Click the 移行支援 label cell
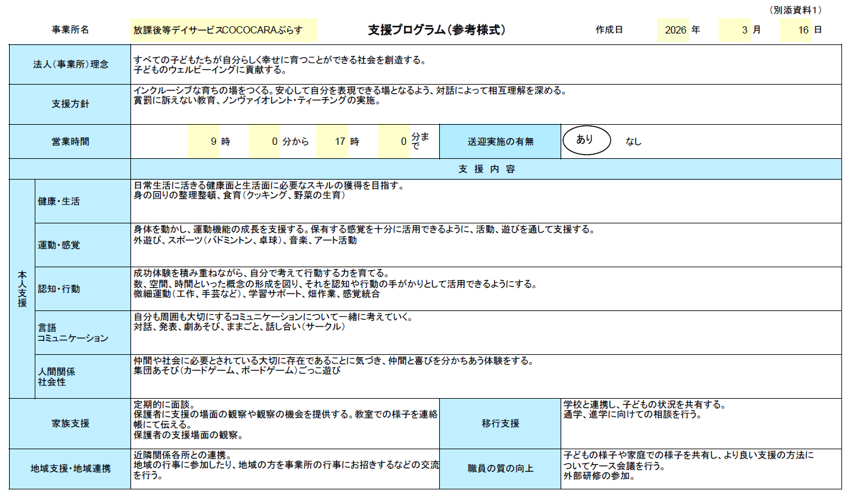This screenshot has height=504, width=853. coord(500,424)
